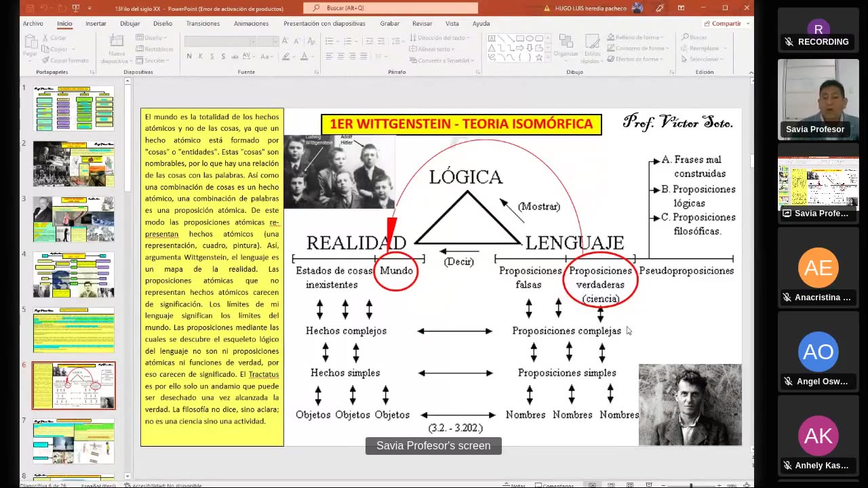Toggle Underline (S) formatting
This screenshot has width=868, height=488.
(212, 57)
